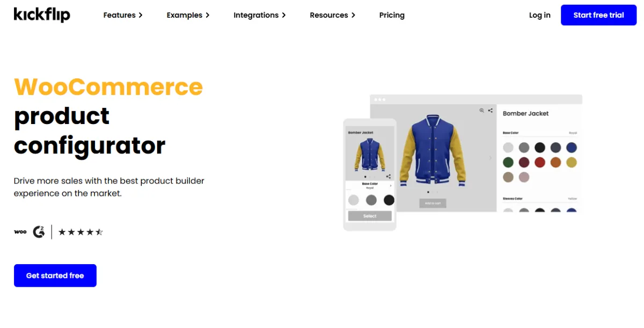This screenshot has height=328, width=644.
Task: Open the Resources menu
Action: pyautogui.click(x=332, y=15)
